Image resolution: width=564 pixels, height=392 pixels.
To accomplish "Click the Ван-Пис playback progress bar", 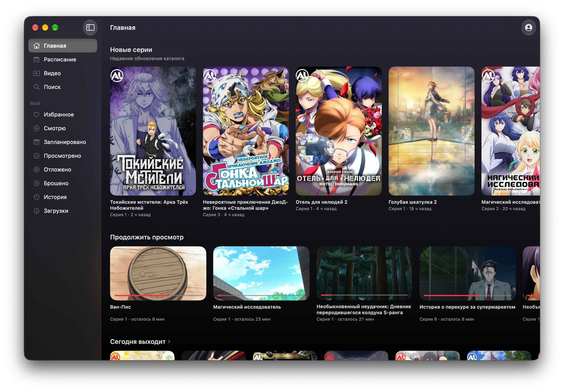I will (158, 295).
